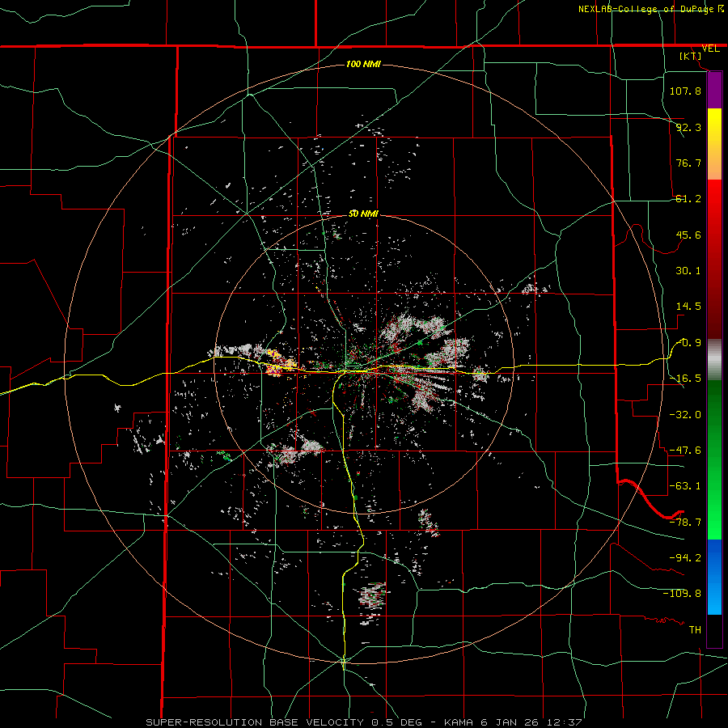
Task: Click the 61.2 legend value
Action: click(x=688, y=199)
